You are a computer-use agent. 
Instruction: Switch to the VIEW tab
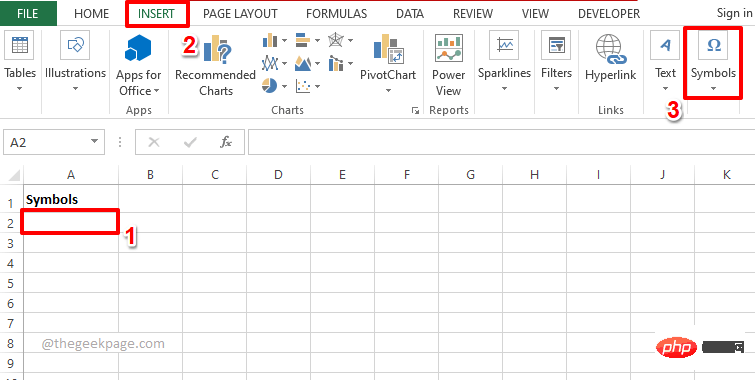click(535, 13)
